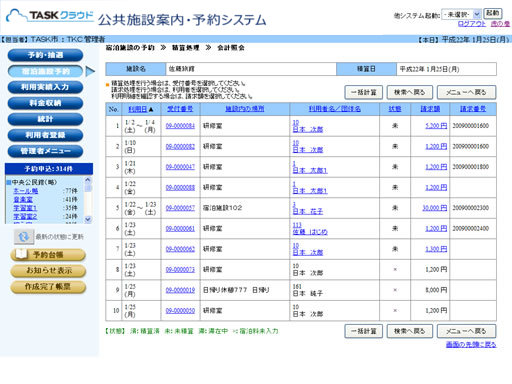
Task: Sort by the 施設内の場所 column header
Action: [x=245, y=109]
